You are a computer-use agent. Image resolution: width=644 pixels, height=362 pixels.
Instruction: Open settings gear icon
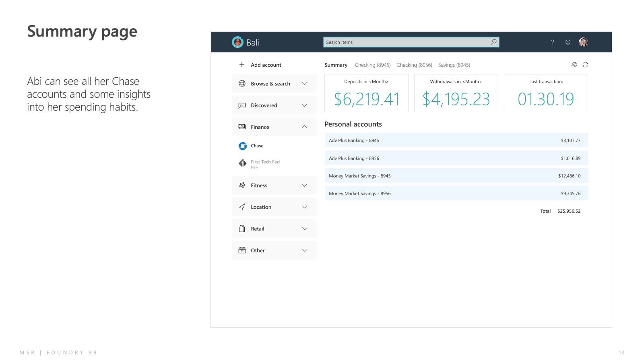[574, 65]
